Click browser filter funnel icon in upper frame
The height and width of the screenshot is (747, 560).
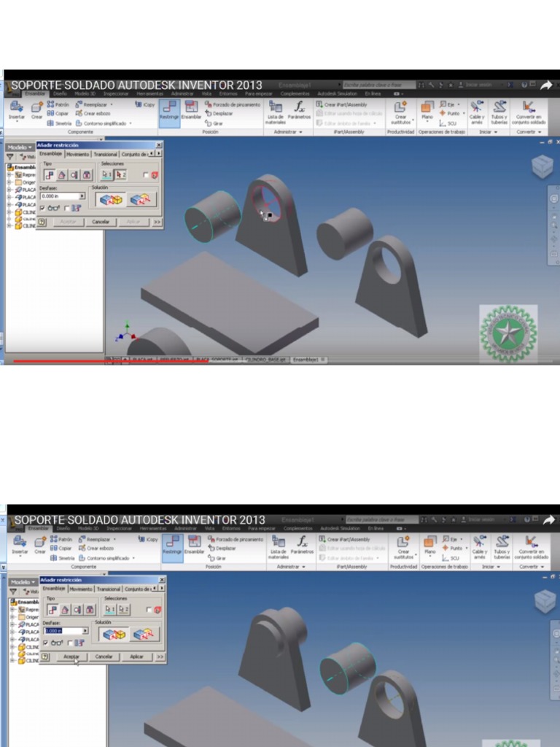[x=10, y=157]
